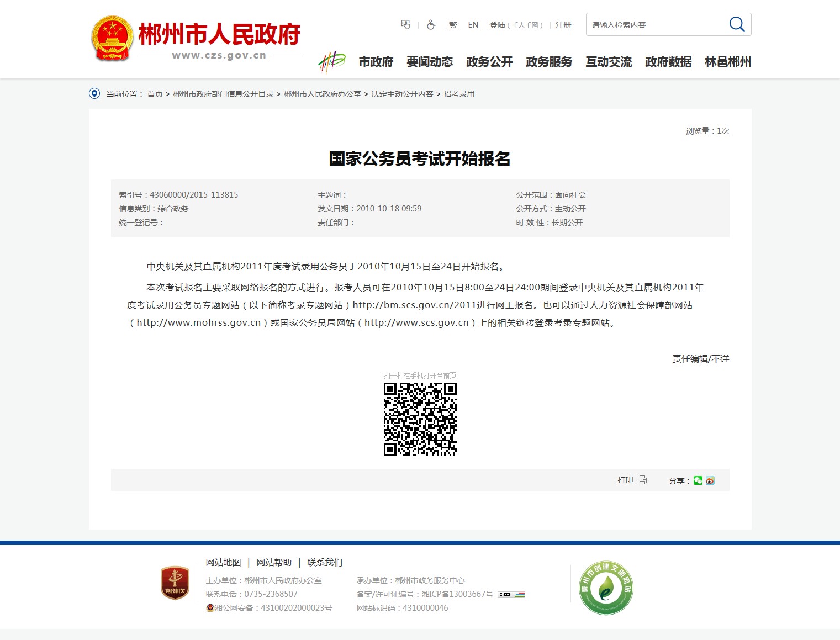This screenshot has width=840, height=640.
Task: Open the 政务服务 navigation menu
Action: pyautogui.click(x=549, y=62)
